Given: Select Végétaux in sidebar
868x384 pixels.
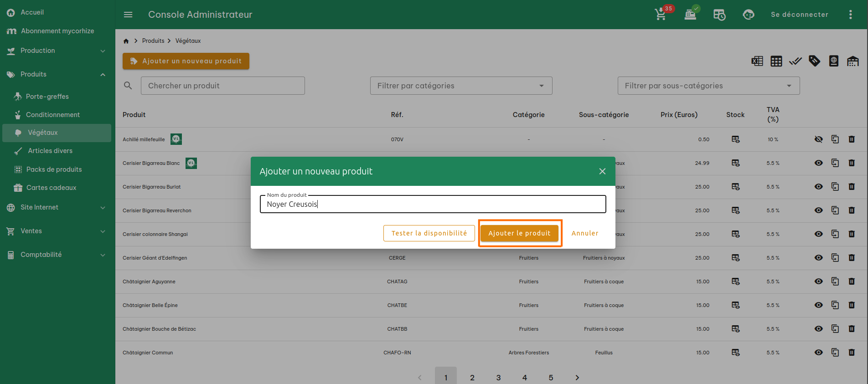Looking at the screenshot, I should click(x=57, y=133).
